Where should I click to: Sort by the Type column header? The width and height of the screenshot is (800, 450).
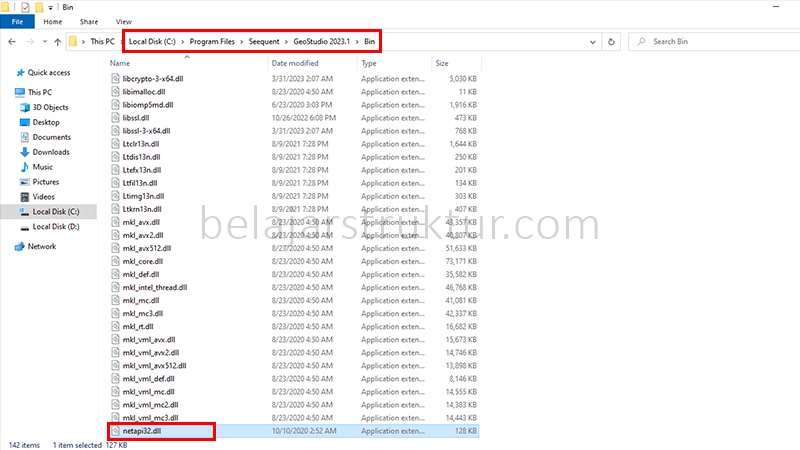[x=369, y=63]
